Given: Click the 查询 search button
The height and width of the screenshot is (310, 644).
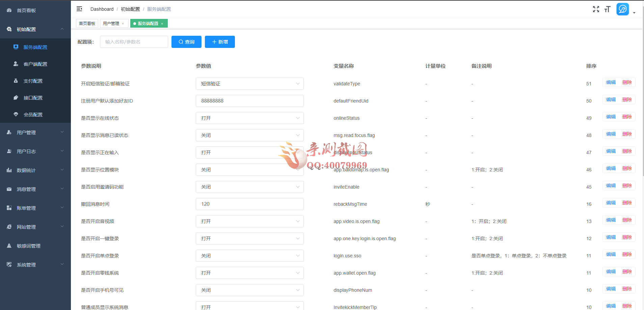Looking at the screenshot, I should pos(186,42).
